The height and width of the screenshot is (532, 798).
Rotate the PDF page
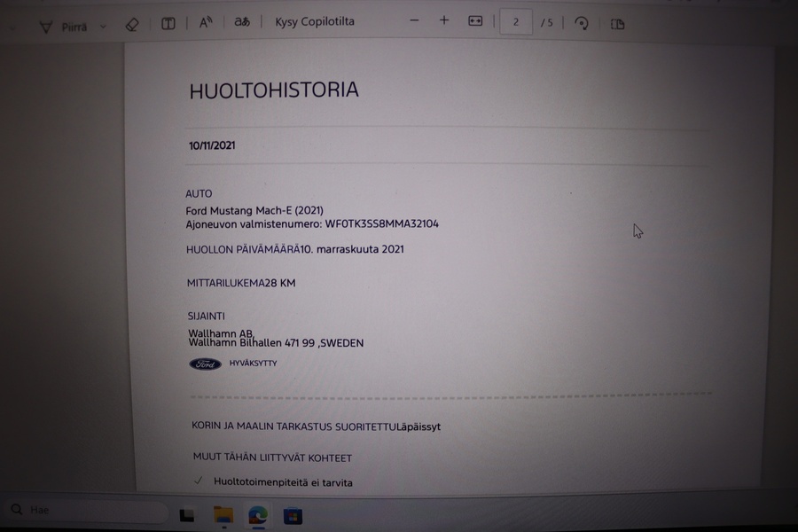coord(582,23)
